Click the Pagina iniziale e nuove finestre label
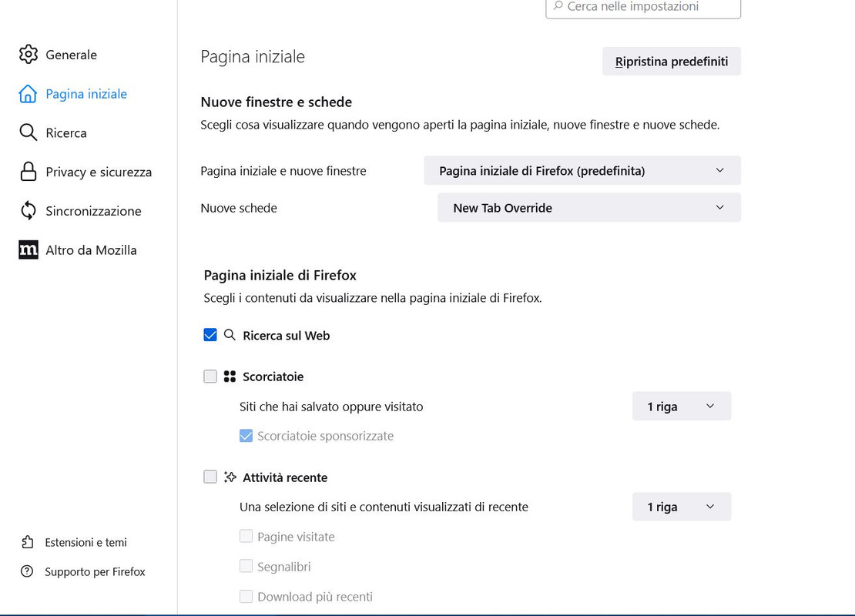855x616 pixels. point(283,171)
